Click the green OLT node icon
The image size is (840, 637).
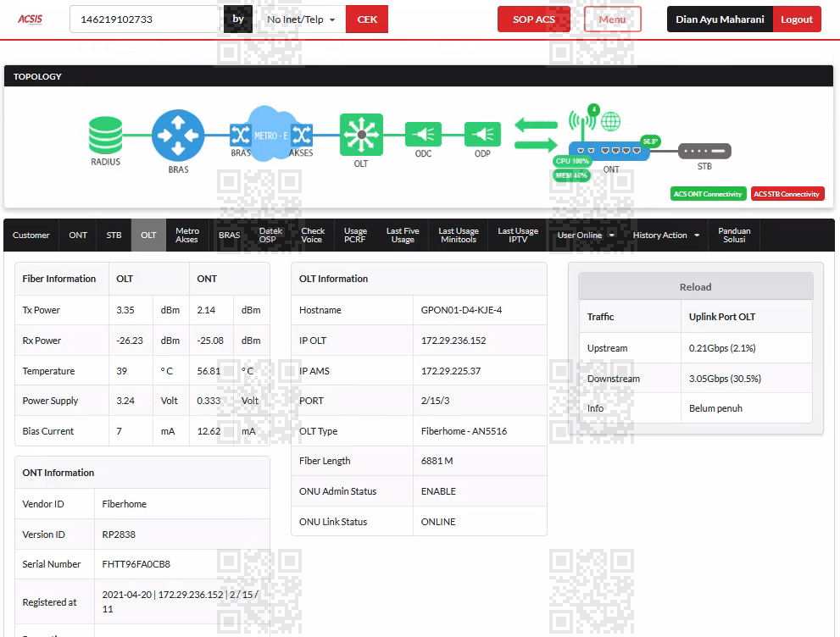pyautogui.click(x=361, y=135)
